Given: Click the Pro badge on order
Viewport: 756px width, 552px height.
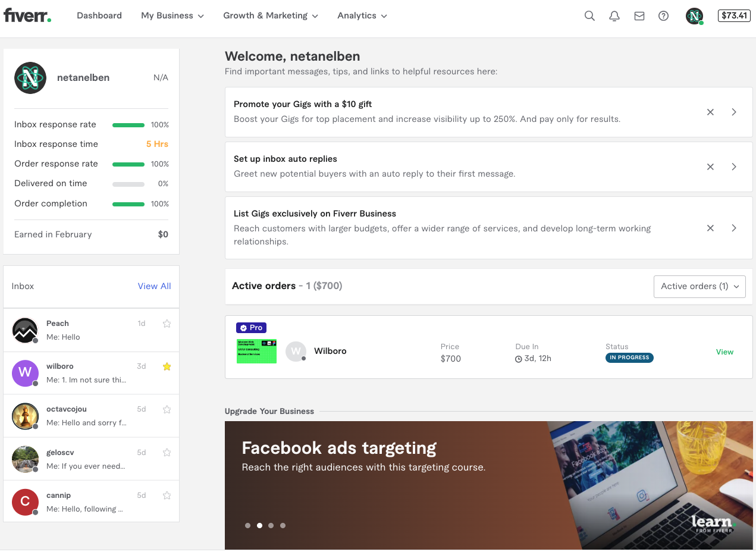Looking at the screenshot, I should [x=251, y=328].
